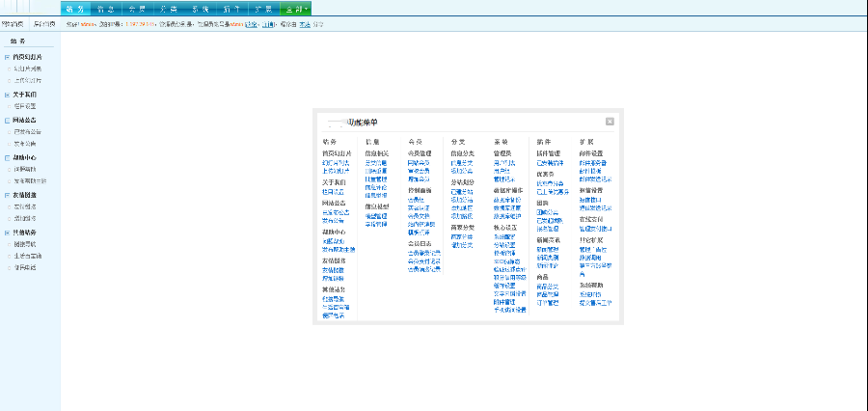Viewport: 868px width, 411px height.
Task: Click the bottom sidebar section collapse icon
Action: coord(7,233)
